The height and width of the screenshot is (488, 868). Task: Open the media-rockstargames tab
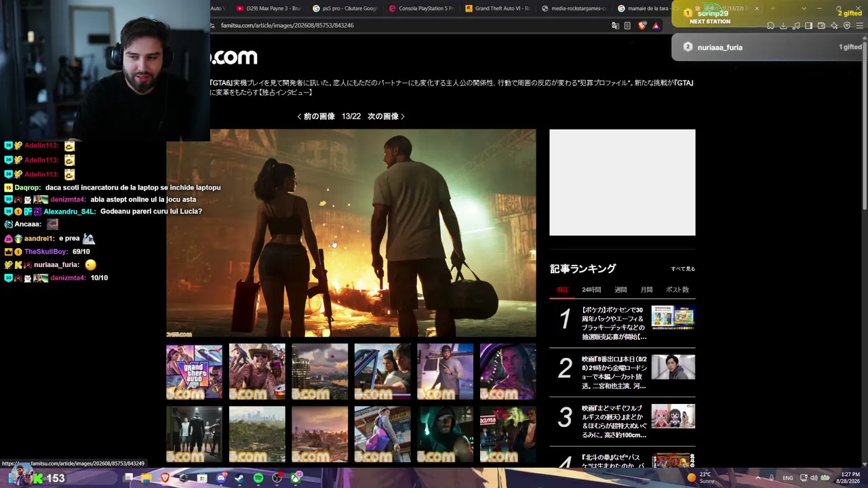click(574, 8)
